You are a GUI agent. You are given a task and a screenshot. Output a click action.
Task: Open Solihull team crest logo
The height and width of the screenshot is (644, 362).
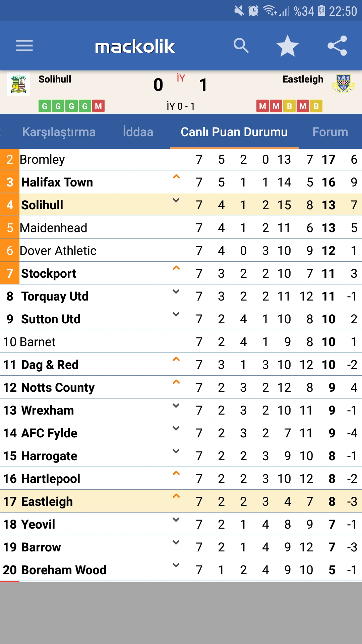18,84
